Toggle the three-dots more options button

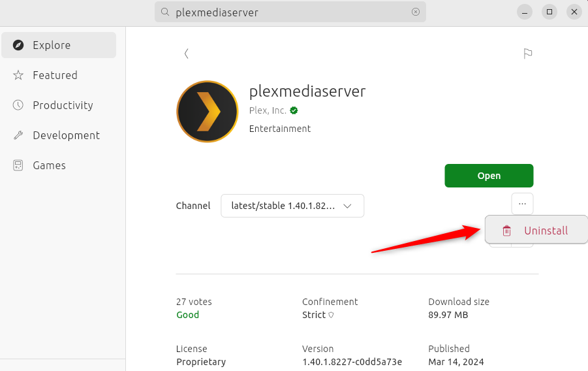coord(522,204)
